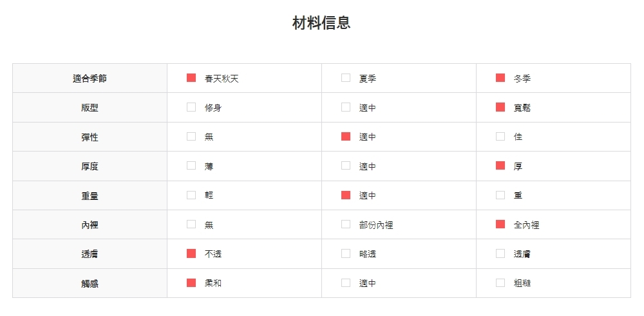Click the 適合季節 row label
The height and width of the screenshot is (316, 644).
pos(90,78)
